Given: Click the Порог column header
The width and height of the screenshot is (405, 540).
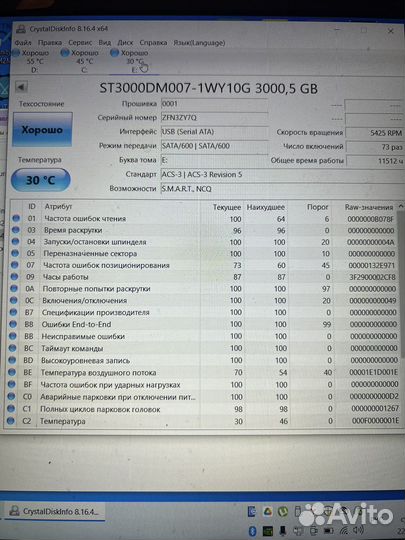Looking at the screenshot, I should tap(318, 207).
